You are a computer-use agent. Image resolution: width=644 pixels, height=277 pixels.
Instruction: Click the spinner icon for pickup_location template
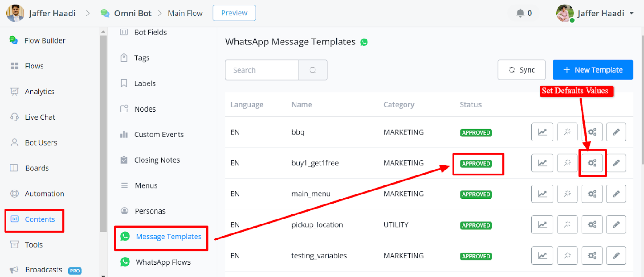pos(567,225)
